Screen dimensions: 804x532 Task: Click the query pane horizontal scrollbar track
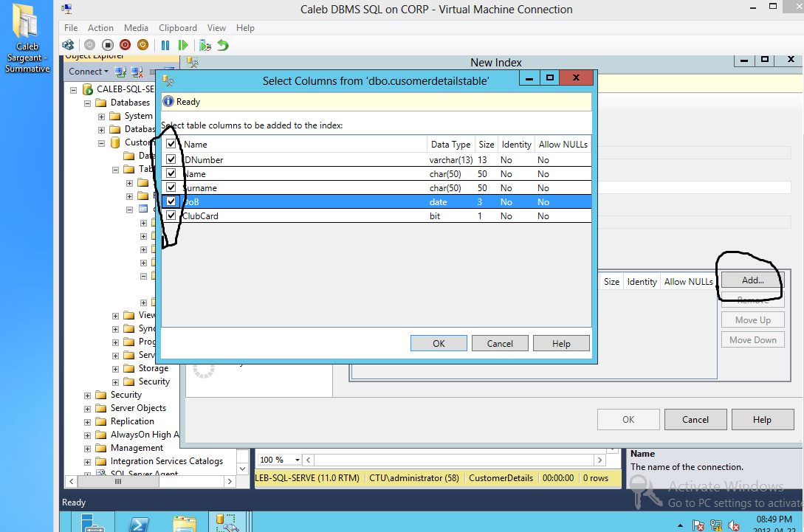point(454,460)
